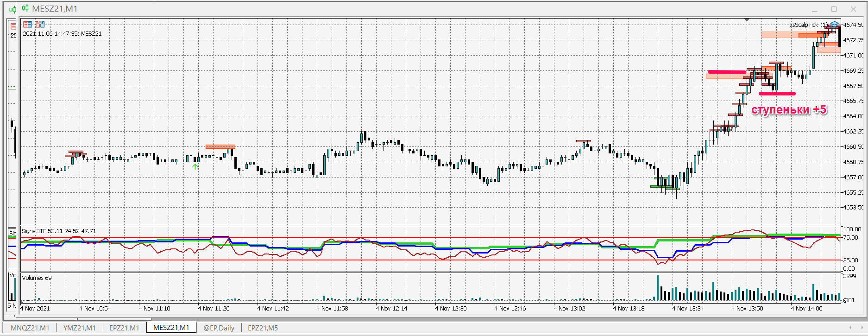Click the 2021.11.06 14:47:35 timestamp label
The image size is (868, 336).
[x=62, y=33]
